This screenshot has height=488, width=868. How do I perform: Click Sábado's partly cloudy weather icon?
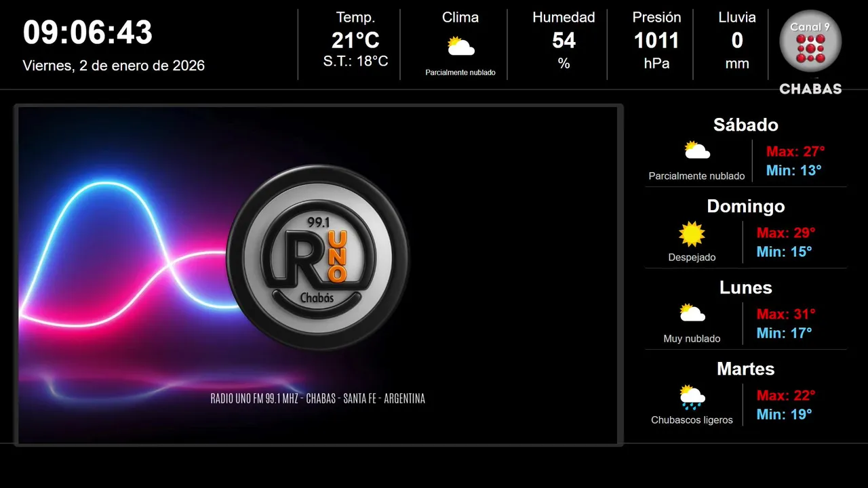coord(696,150)
